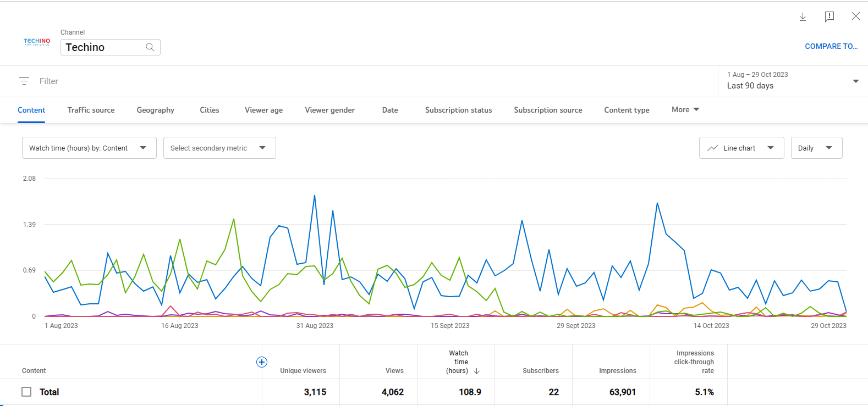
Task: Switch to the Subscription status tab
Action: coord(459,110)
